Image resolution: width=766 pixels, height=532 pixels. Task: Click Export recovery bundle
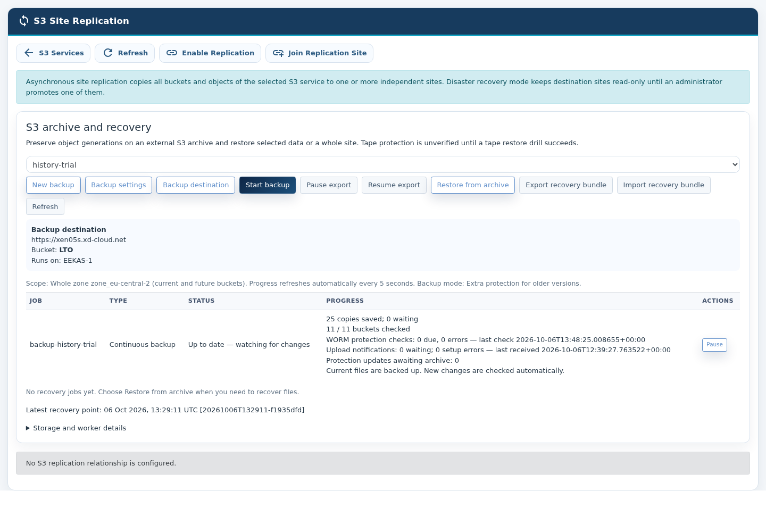point(566,185)
